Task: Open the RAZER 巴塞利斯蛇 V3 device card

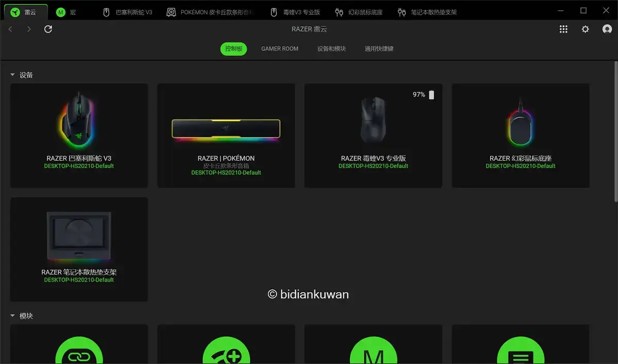Action: (79, 136)
